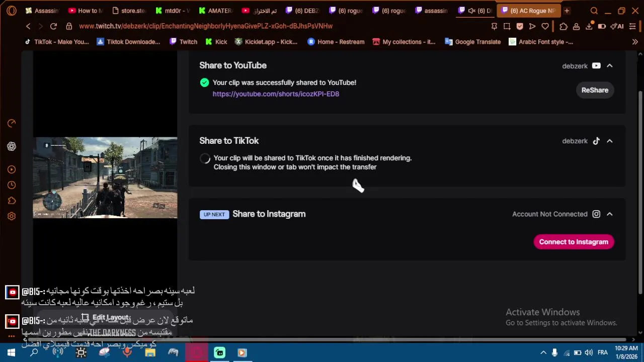This screenshot has height=362, width=644.
Task: Switch to the AMATER Kick tab
Action: click(216, 11)
